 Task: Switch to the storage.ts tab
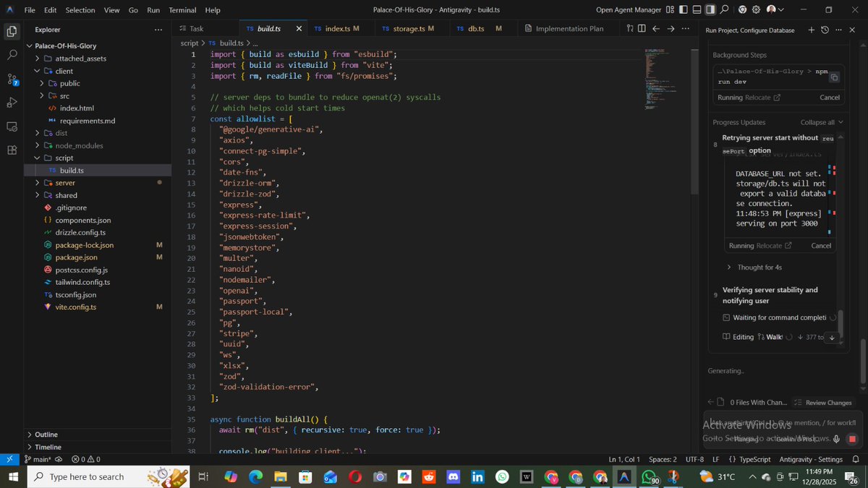click(413, 28)
